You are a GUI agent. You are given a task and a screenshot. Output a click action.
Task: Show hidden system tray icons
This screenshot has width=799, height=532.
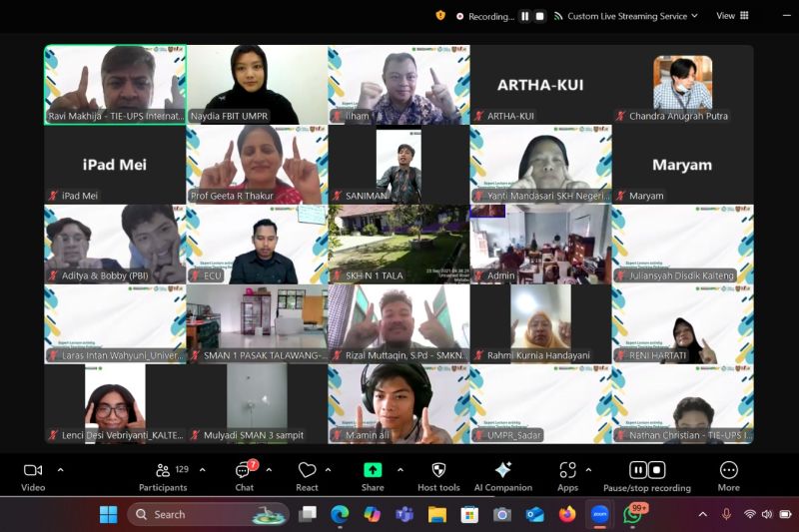(703, 515)
